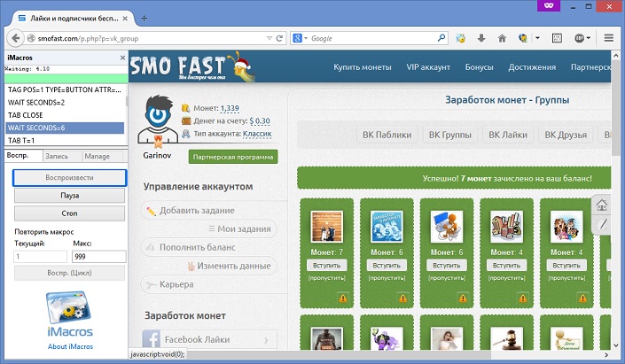Click the Классик account type link
Image resolution: width=625 pixels, height=364 pixels.
click(257, 134)
